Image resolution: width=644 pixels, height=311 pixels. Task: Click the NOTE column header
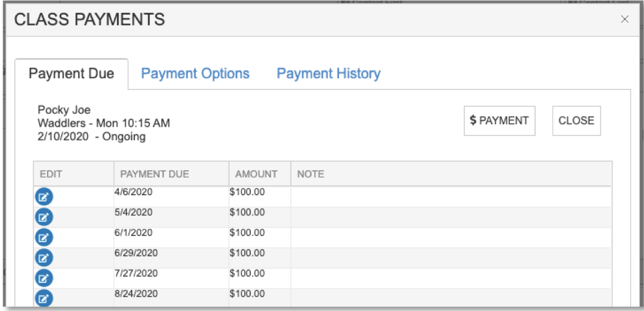click(x=310, y=174)
